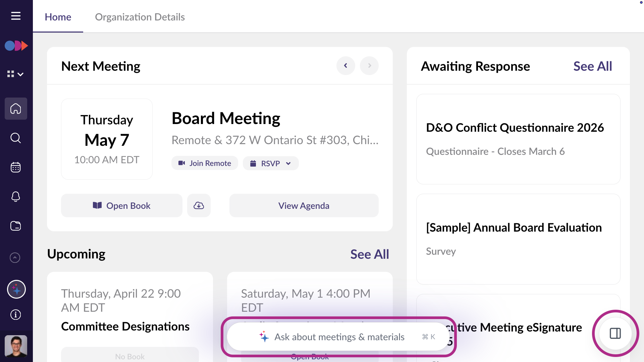The height and width of the screenshot is (362, 644).
Task: Open notifications bell icon
Action: coord(16,196)
